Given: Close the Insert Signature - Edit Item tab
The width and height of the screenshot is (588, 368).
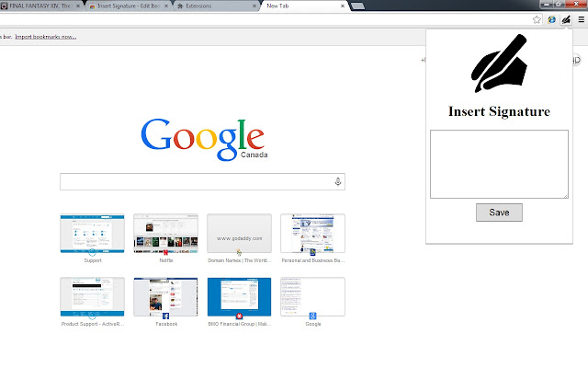Looking at the screenshot, I should point(165,6).
